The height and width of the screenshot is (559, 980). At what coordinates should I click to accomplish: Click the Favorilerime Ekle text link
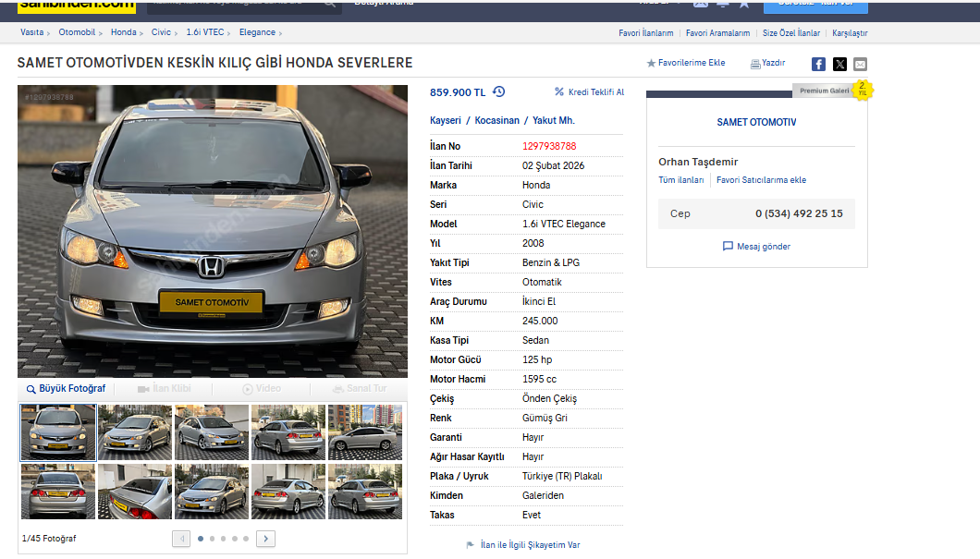[692, 63]
